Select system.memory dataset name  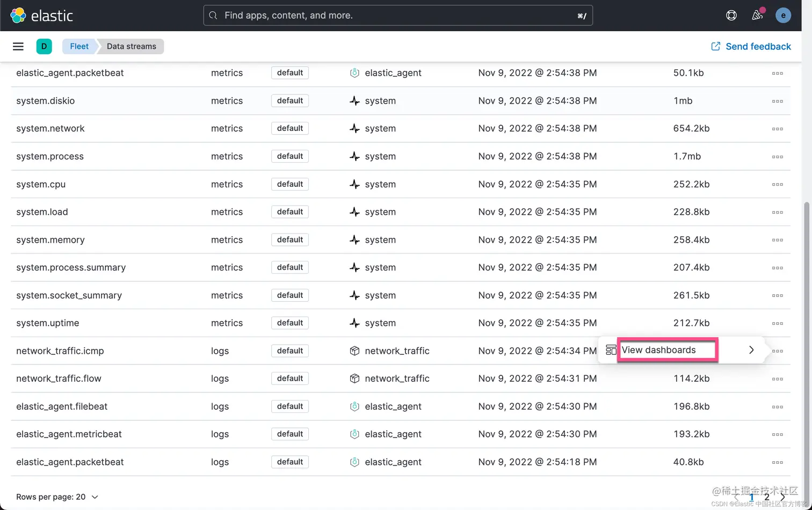pyautogui.click(x=50, y=240)
